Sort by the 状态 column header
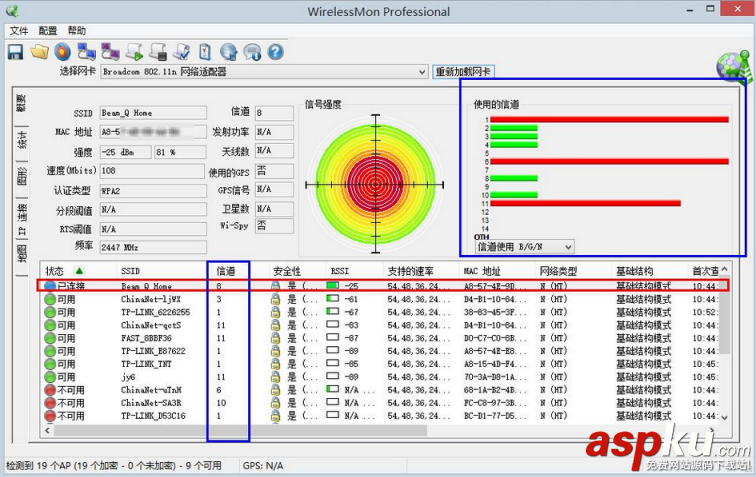 [x=79, y=271]
